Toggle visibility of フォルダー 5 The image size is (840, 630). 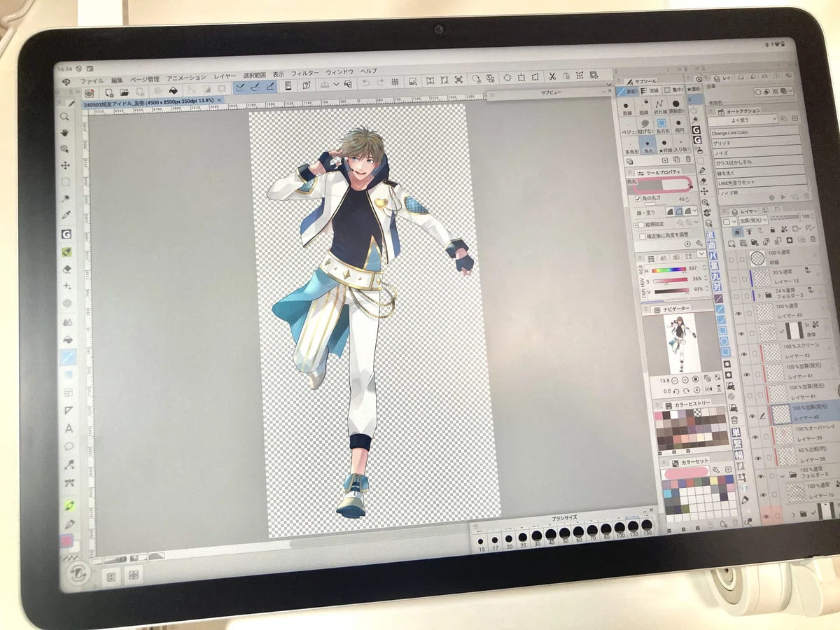pyautogui.click(x=761, y=477)
